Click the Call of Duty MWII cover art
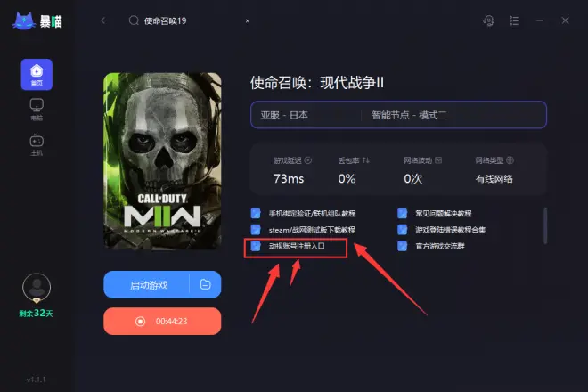 162,161
